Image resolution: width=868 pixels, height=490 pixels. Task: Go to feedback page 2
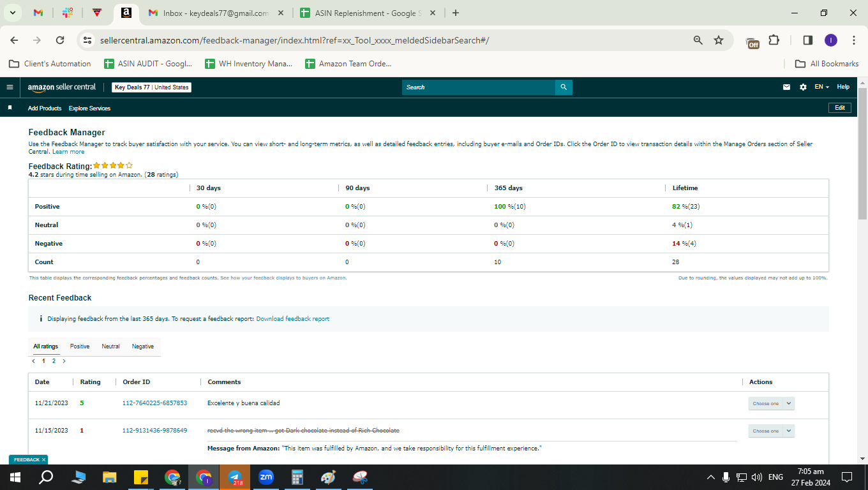click(x=54, y=361)
